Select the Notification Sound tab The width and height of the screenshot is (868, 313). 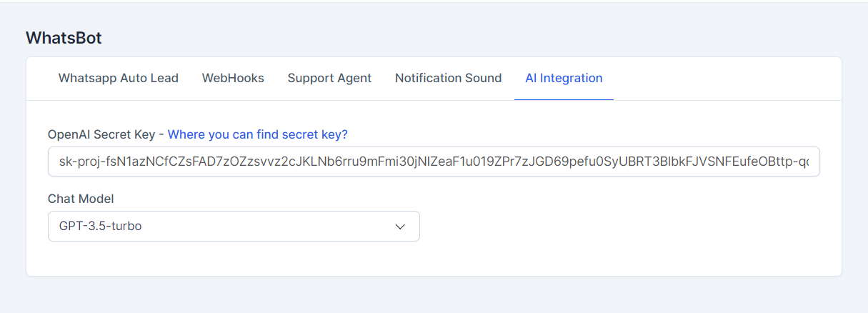click(448, 78)
